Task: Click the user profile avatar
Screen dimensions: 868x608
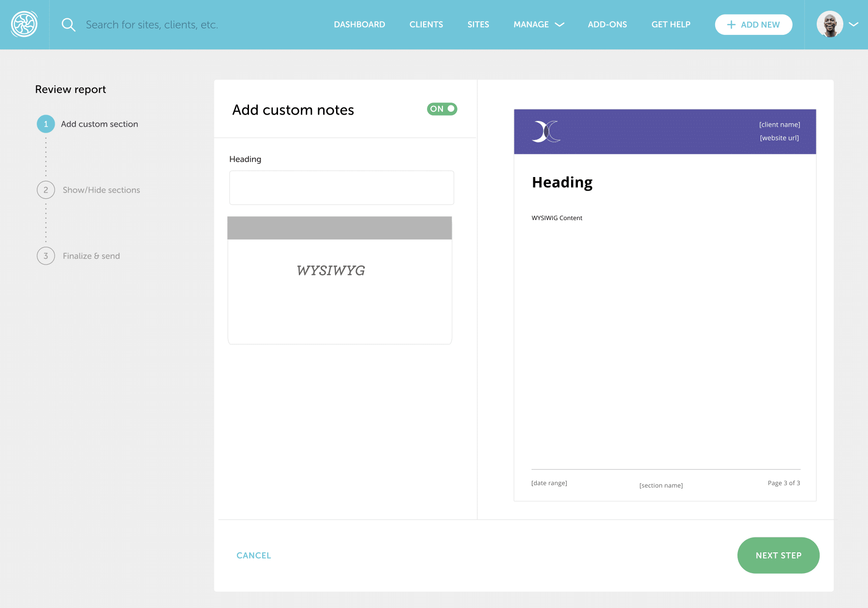Action: [830, 24]
